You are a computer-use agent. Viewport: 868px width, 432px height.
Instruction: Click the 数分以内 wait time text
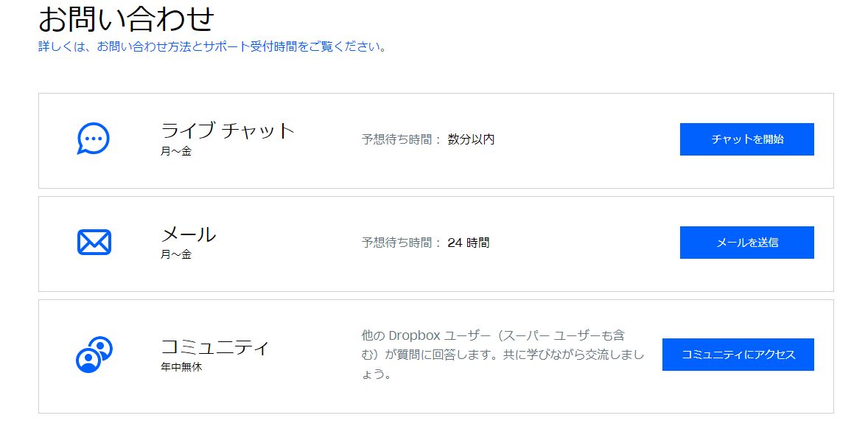click(469, 139)
